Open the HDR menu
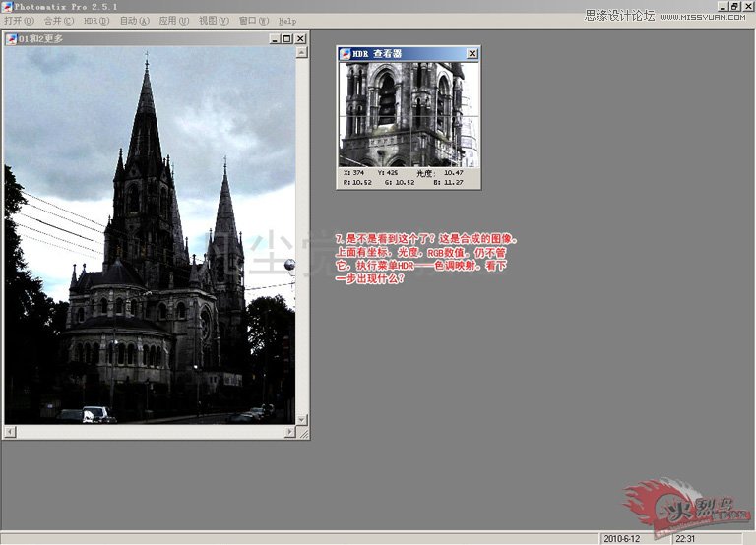 pos(96,21)
